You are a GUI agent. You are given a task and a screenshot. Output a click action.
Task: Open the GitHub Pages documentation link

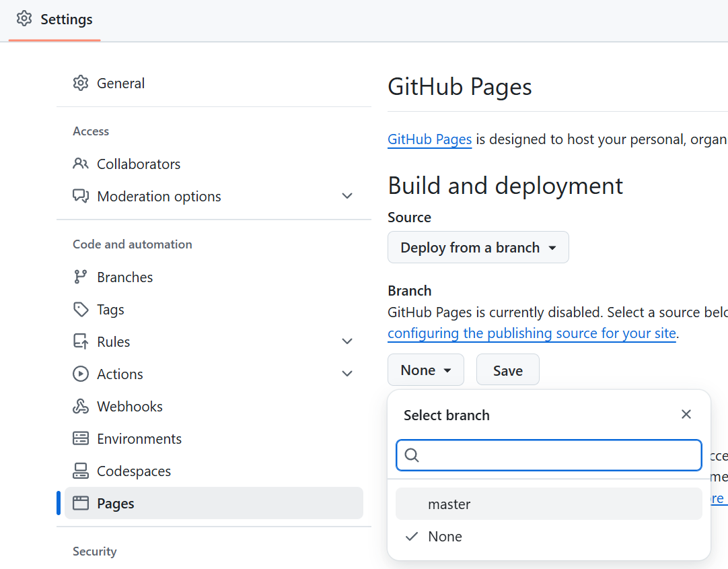pyautogui.click(x=429, y=139)
